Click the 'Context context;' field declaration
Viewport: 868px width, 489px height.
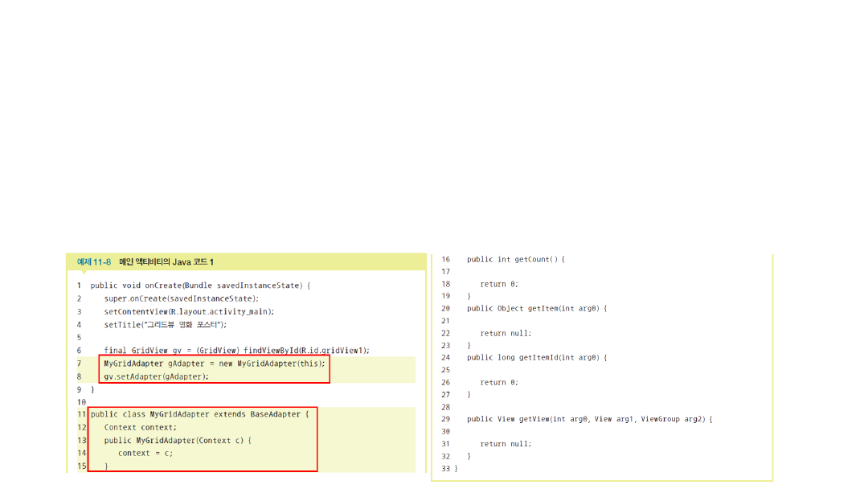click(140, 427)
